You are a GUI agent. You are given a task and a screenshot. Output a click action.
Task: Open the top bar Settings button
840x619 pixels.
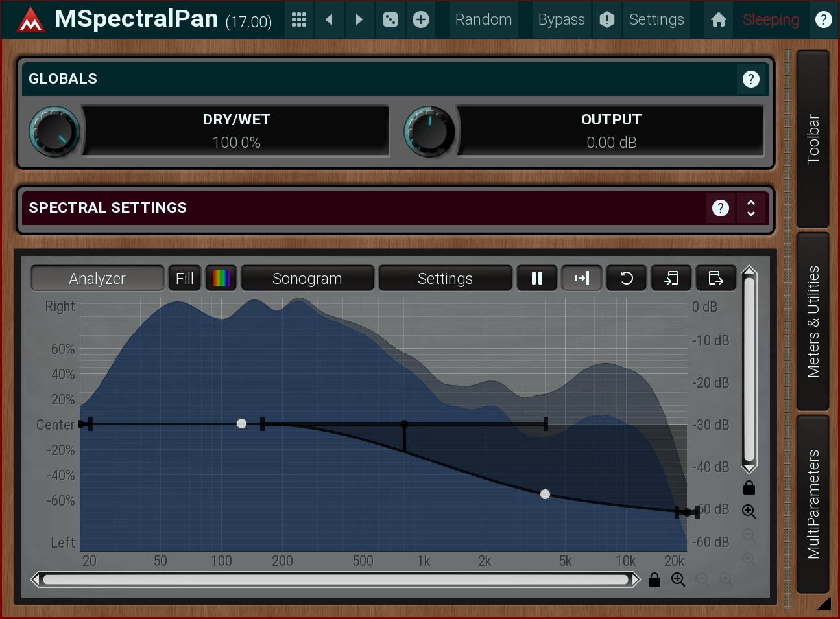tap(656, 19)
